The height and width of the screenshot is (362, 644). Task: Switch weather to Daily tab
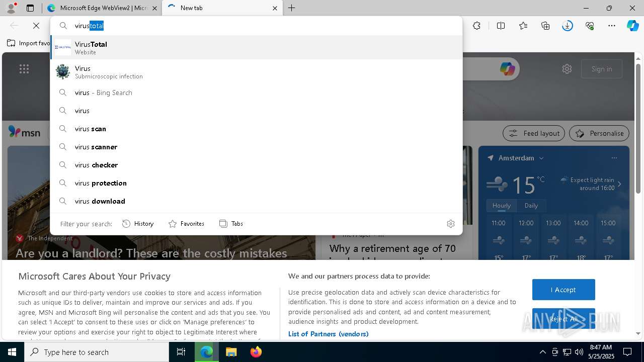point(531,206)
